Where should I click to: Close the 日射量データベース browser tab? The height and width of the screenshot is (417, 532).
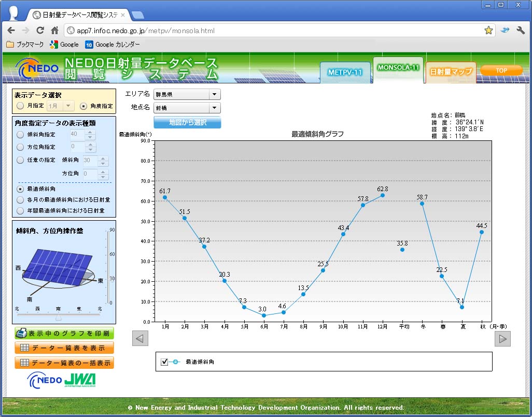123,15
